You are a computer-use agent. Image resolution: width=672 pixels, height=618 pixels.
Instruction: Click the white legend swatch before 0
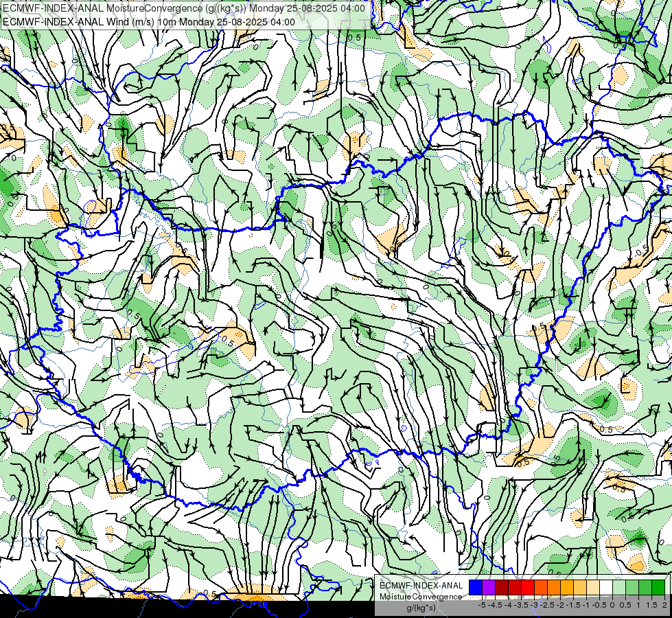coord(606,588)
